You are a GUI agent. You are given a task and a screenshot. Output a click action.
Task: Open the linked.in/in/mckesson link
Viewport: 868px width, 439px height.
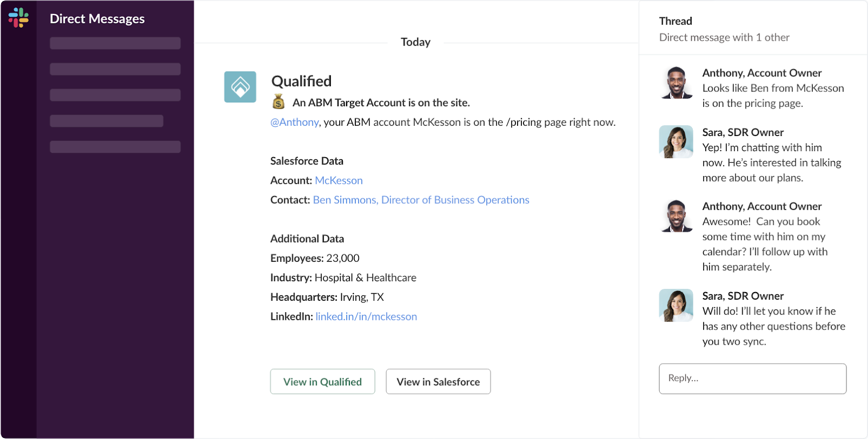tap(366, 317)
